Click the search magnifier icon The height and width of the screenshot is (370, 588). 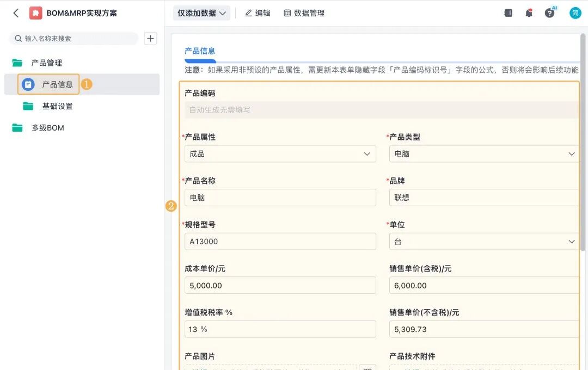(18, 38)
